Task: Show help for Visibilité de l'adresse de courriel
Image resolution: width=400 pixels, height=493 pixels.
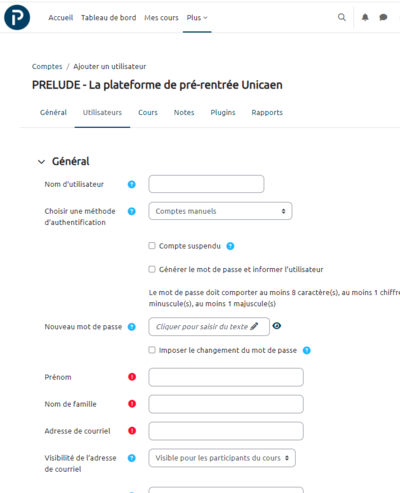Action: tap(132, 458)
